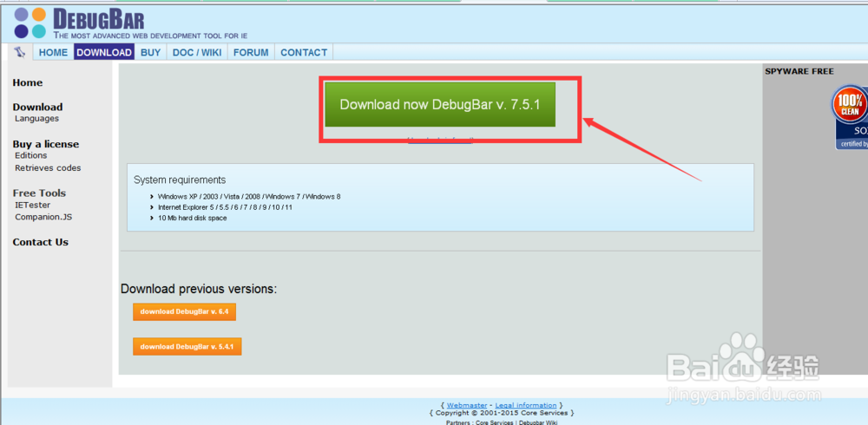
Task: Click the Download previous versions heading
Action: pos(199,289)
